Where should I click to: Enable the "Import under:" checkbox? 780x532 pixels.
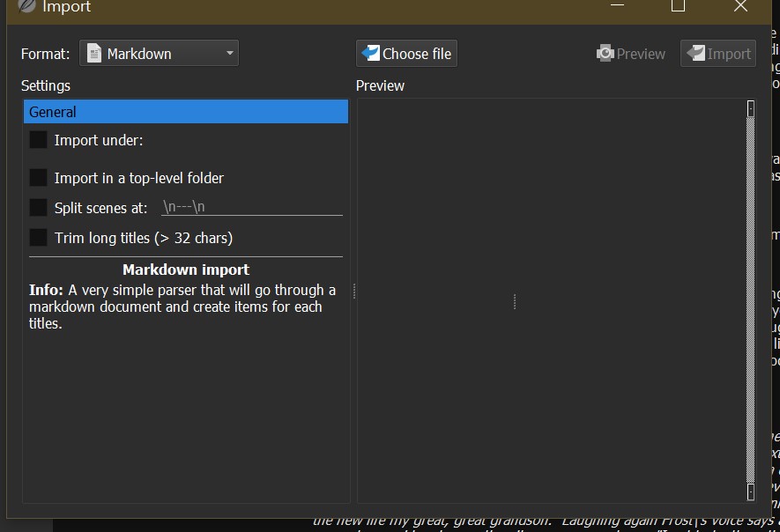click(x=36, y=139)
